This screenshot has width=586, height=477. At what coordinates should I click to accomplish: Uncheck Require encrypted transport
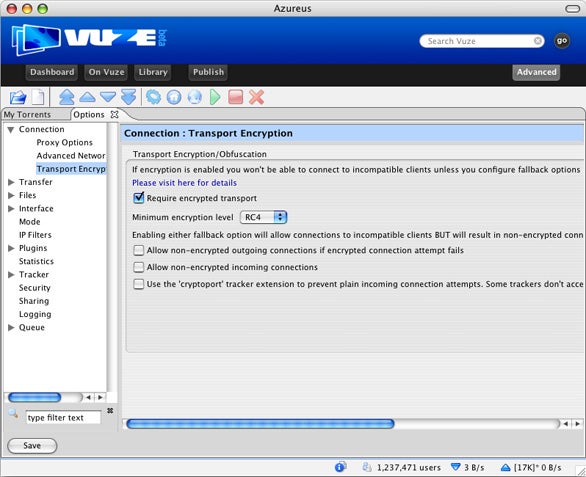click(x=139, y=198)
